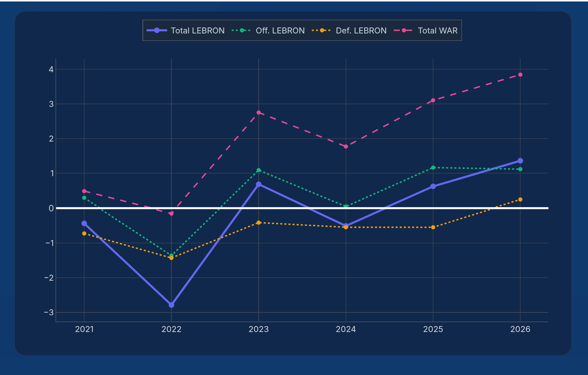Click Total WAR data point for 2024
This screenshot has height=375, width=588.
[x=346, y=147]
